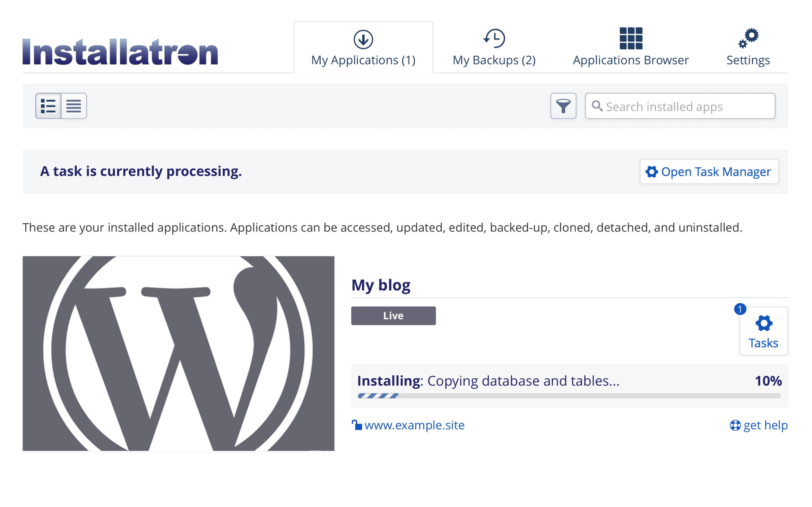Click the Live status badge
The image size is (812, 507).
point(393,316)
